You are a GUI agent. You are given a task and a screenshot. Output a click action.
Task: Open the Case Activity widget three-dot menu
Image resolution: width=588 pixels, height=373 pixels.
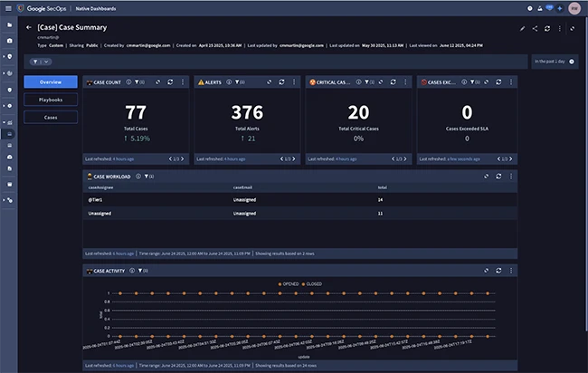513,270
